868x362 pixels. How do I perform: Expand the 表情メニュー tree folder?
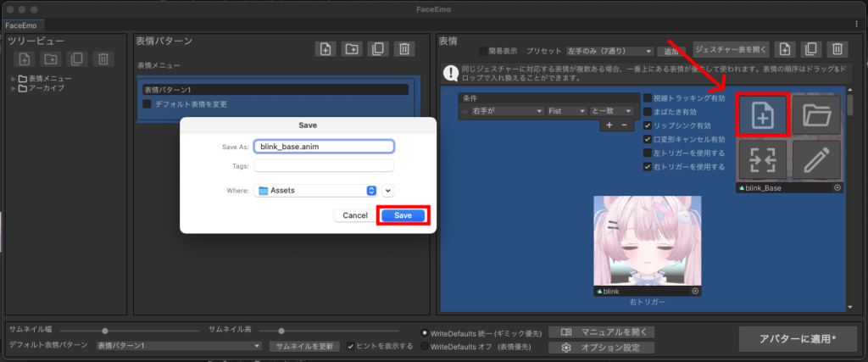[x=13, y=79]
